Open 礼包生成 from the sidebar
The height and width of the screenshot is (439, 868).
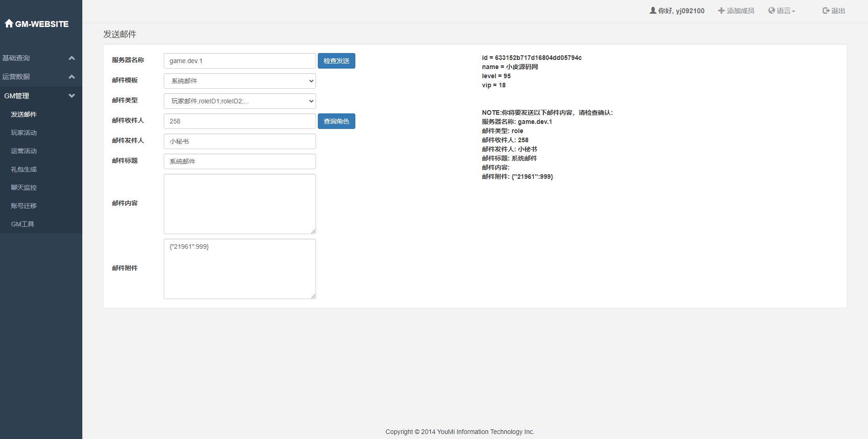click(x=24, y=169)
